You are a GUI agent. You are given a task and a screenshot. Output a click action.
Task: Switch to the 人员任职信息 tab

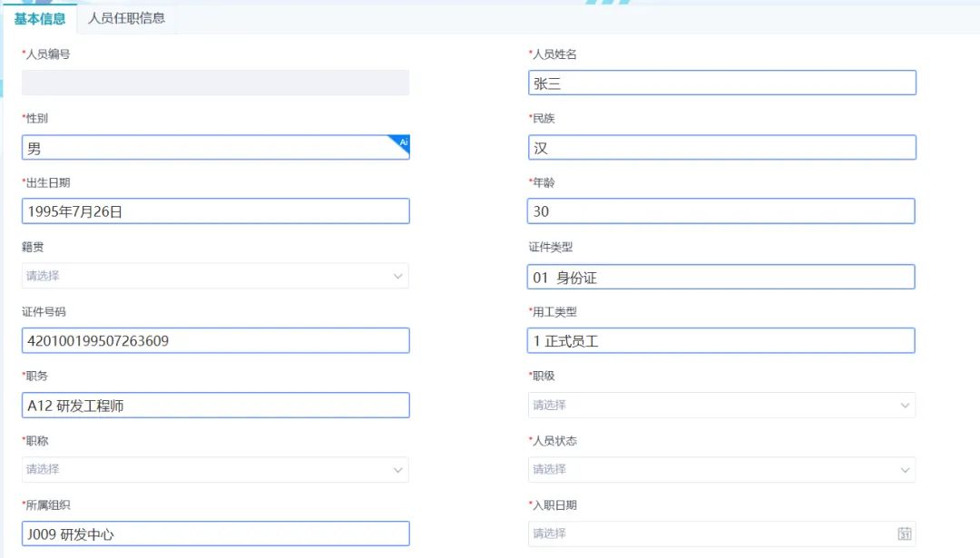pos(126,18)
